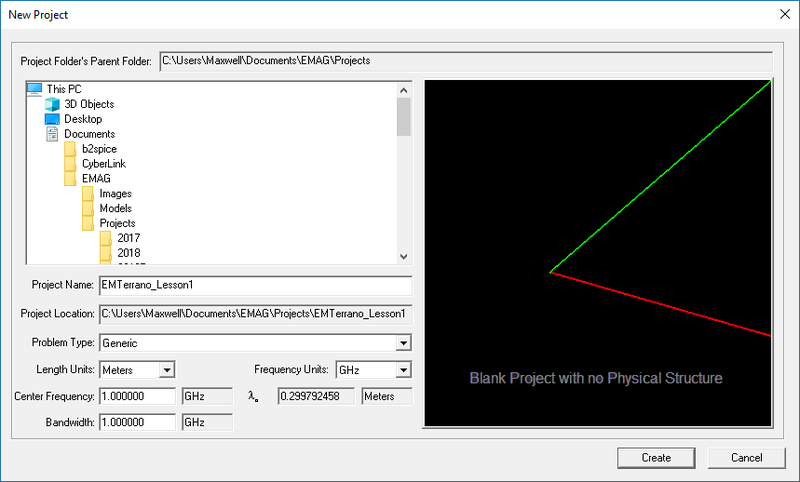This screenshot has width=800, height=482.
Task: Click the Projects folder icon
Action: point(88,223)
